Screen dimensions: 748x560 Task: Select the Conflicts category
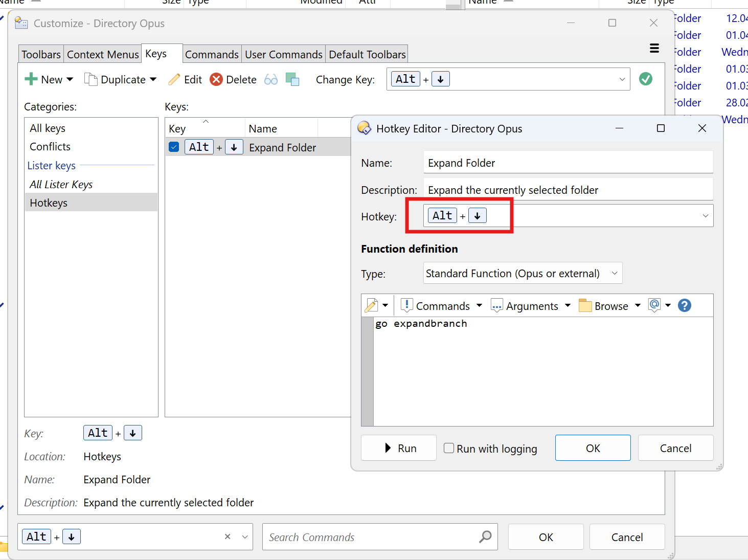point(91,147)
